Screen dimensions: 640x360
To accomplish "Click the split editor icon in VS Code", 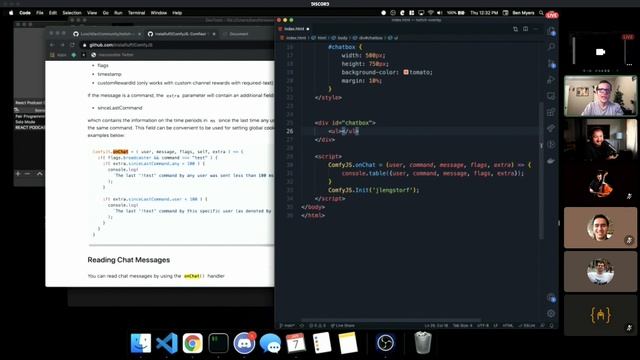I will click(x=525, y=29).
